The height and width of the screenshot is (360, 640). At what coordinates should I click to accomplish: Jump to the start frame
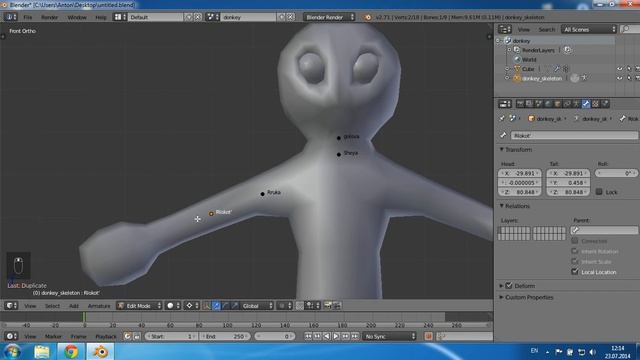point(308,336)
